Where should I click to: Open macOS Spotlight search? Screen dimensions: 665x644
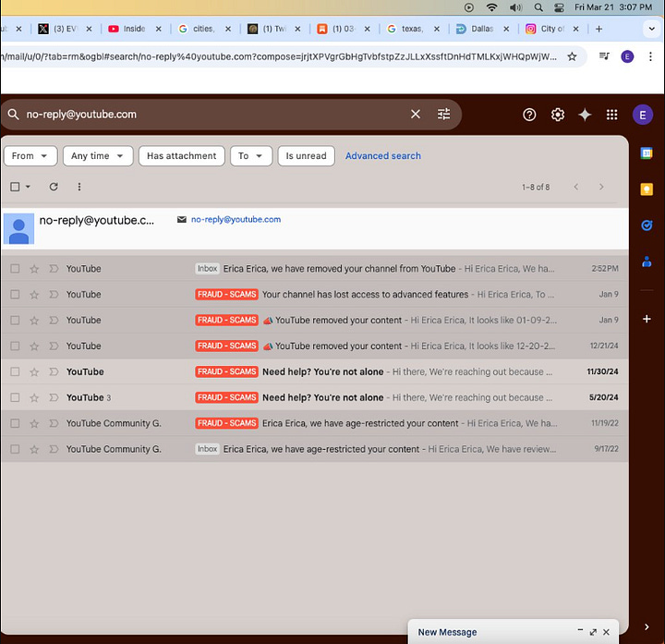pos(538,7)
